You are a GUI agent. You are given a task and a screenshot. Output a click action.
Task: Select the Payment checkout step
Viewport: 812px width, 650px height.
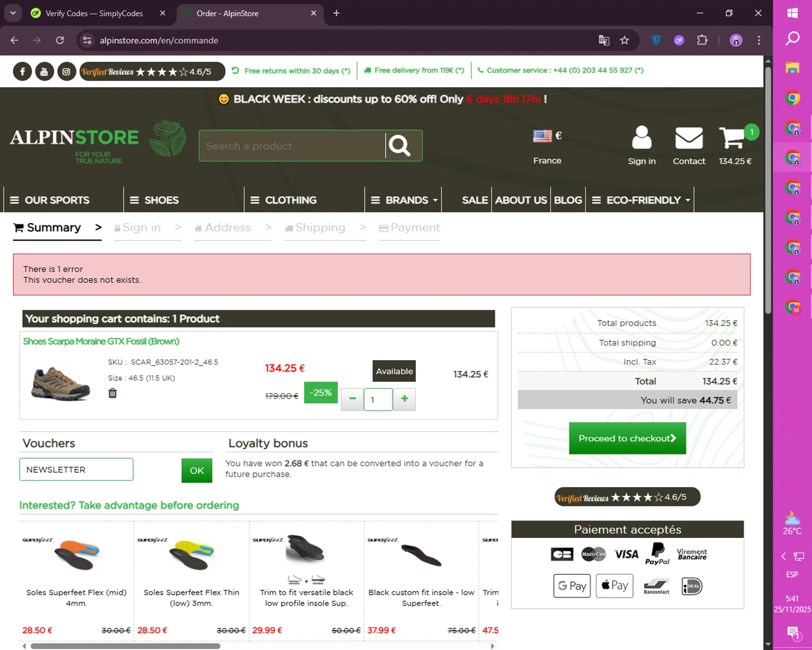click(410, 229)
